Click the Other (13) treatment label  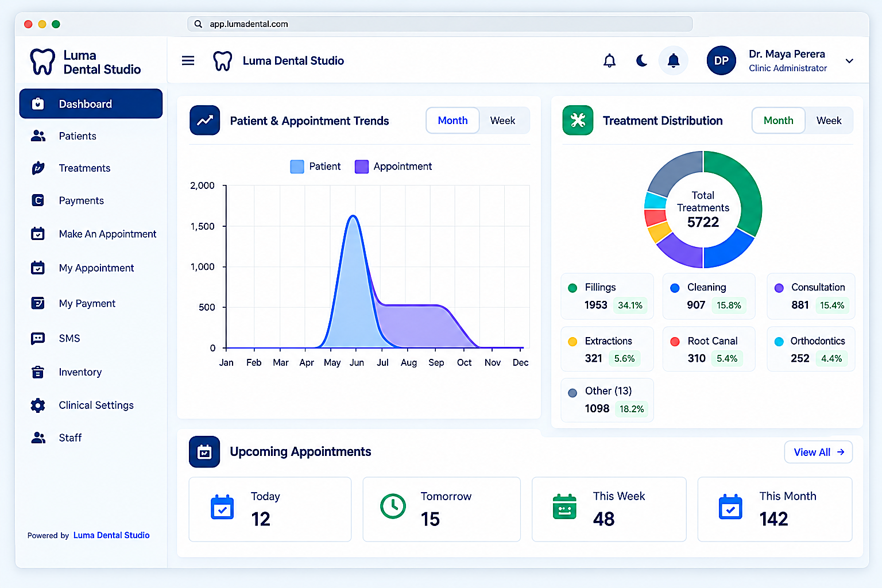point(608,391)
